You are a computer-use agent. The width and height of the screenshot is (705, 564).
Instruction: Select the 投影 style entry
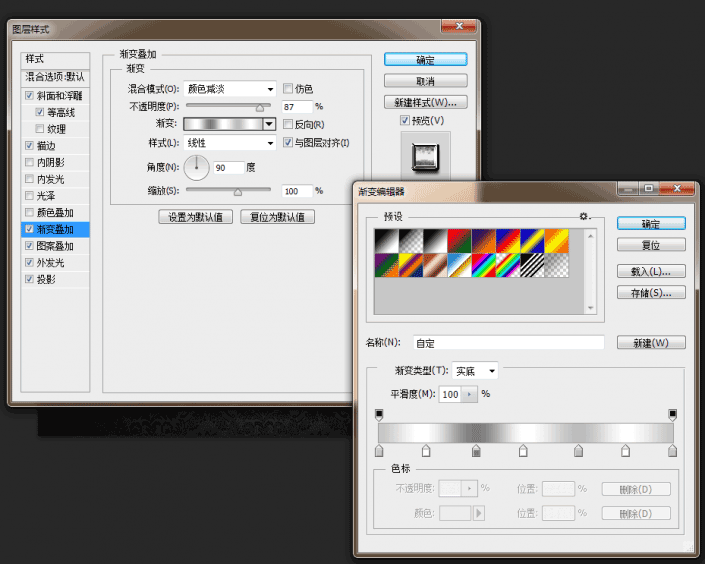55,279
